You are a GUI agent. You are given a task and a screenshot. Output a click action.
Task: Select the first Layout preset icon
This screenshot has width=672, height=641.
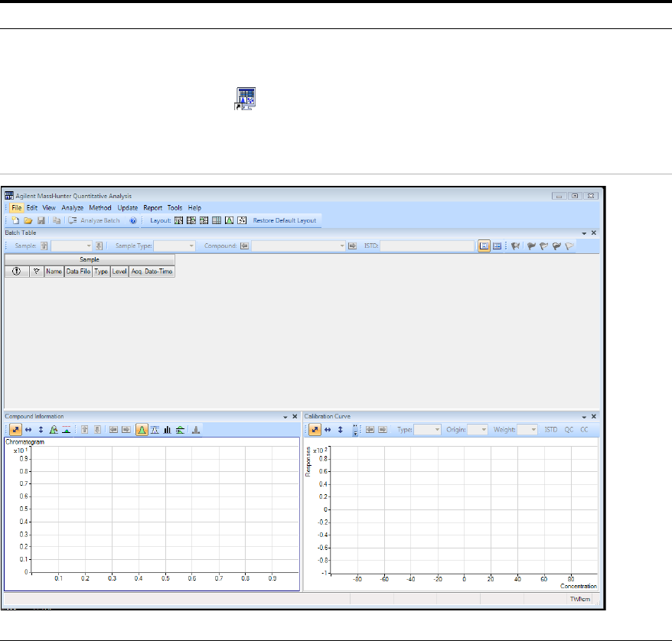click(178, 220)
